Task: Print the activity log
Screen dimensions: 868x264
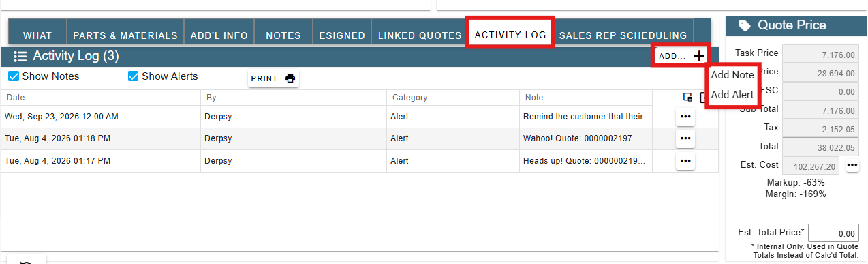Action: (273, 78)
